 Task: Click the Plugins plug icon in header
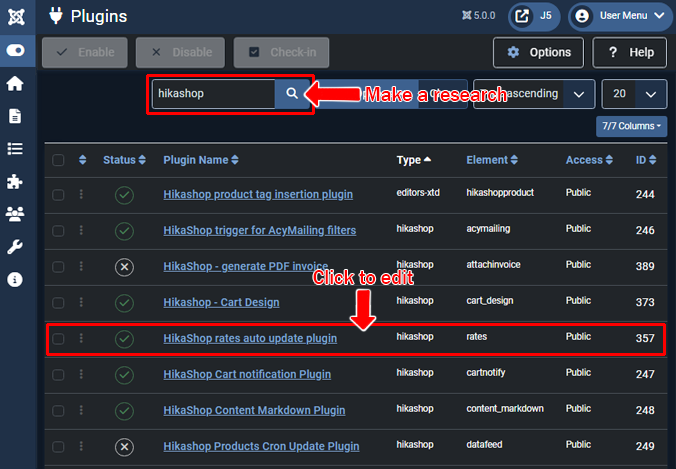click(56, 16)
